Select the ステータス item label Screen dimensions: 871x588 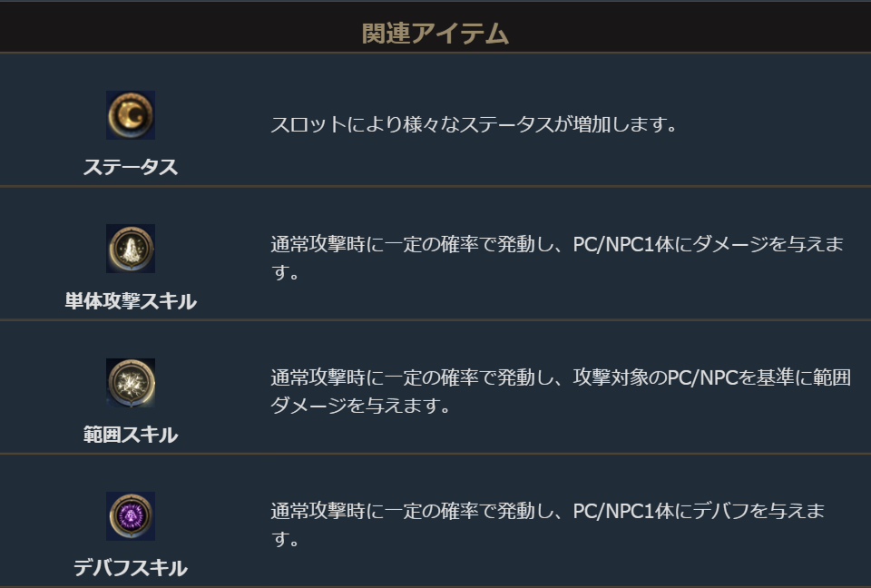[130, 168]
